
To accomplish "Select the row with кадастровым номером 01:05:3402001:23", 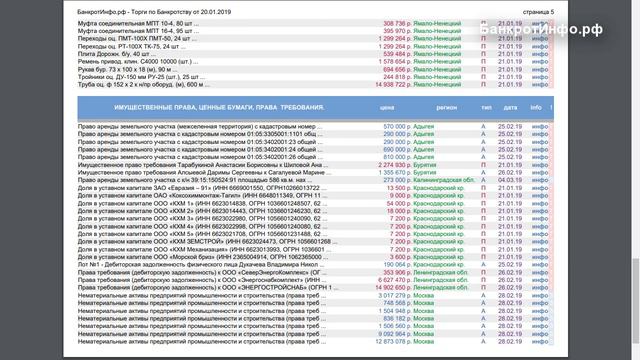I will pos(316,142).
